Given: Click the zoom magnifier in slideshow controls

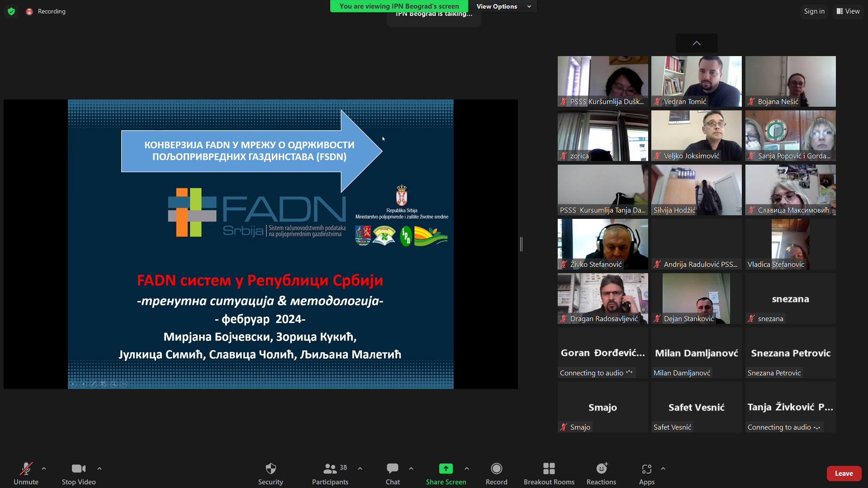Looking at the screenshot, I should [114, 384].
